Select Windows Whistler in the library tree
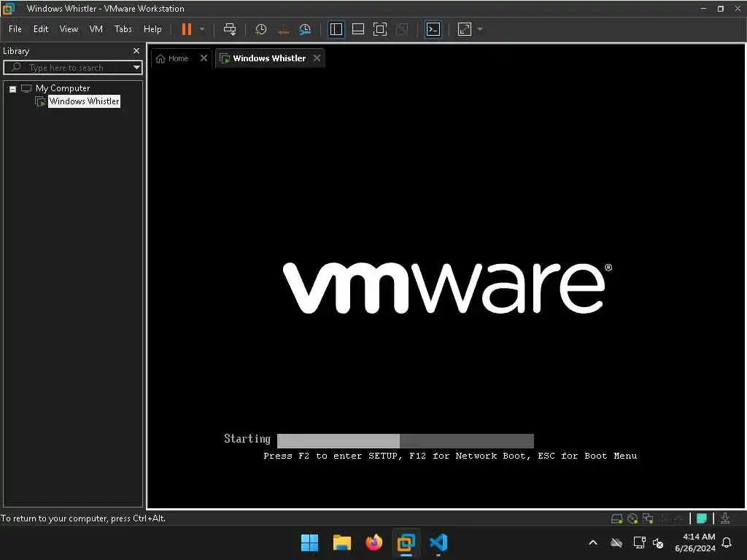The width and height of the screenshot is (747, 560). coord(84,101)
